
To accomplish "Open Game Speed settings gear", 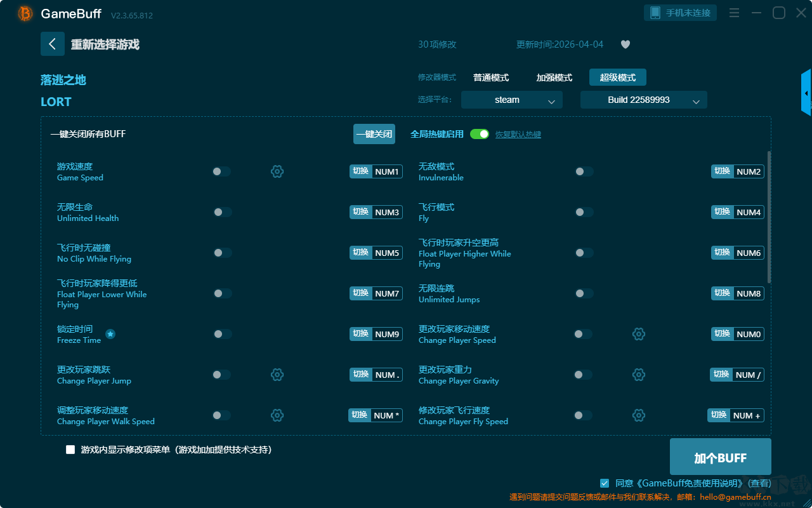I will tap(277, 171).
